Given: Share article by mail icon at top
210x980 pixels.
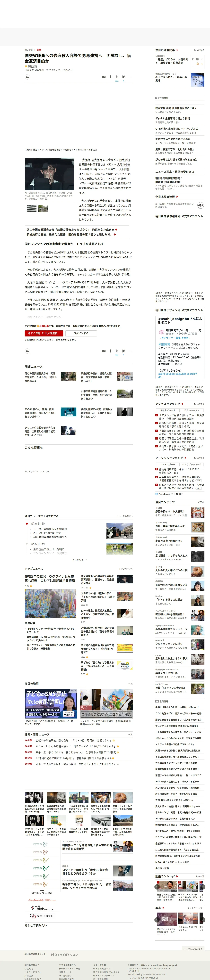Looking at the screenshot, I should tap(104, 77).
